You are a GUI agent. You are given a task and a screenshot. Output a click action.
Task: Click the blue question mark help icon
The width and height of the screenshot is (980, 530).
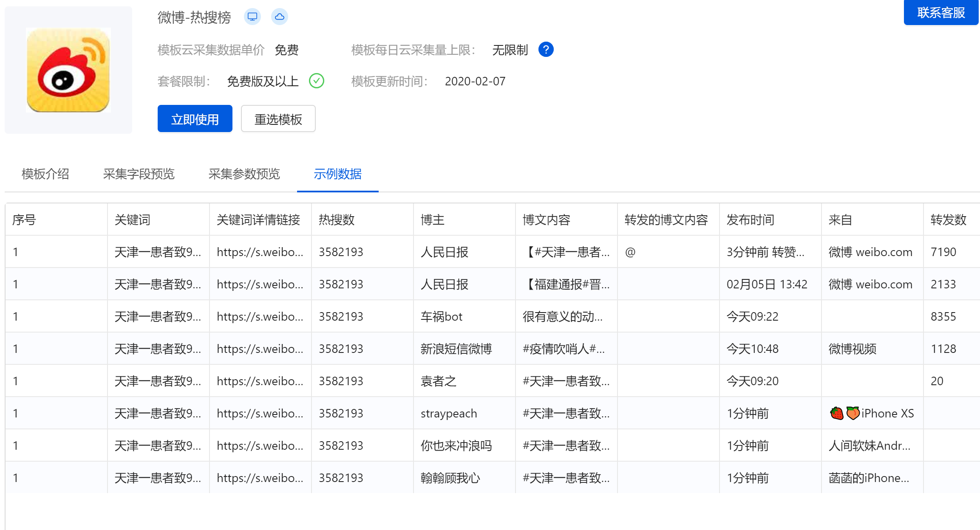(x=546, y=50)
